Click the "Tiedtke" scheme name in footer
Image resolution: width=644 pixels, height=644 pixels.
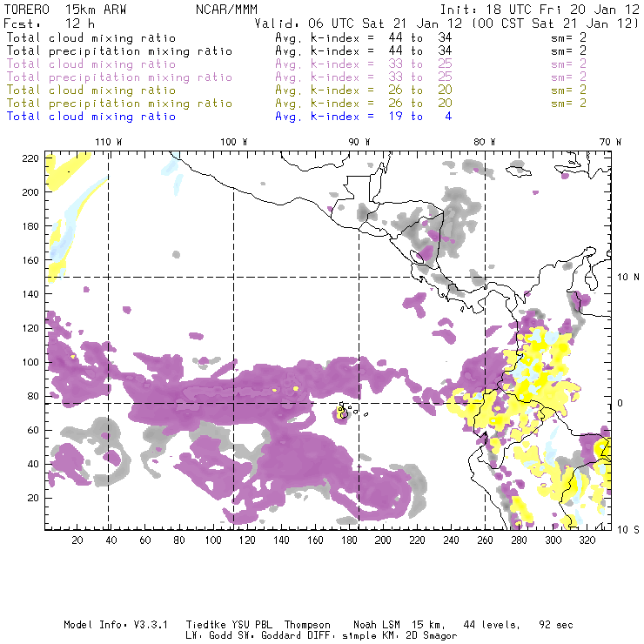coord(206,625)
